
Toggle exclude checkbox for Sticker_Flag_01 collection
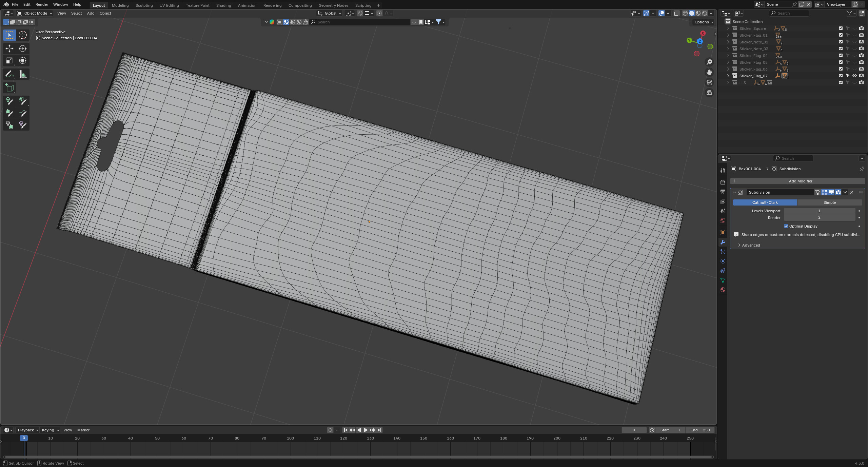coord(841,35)
